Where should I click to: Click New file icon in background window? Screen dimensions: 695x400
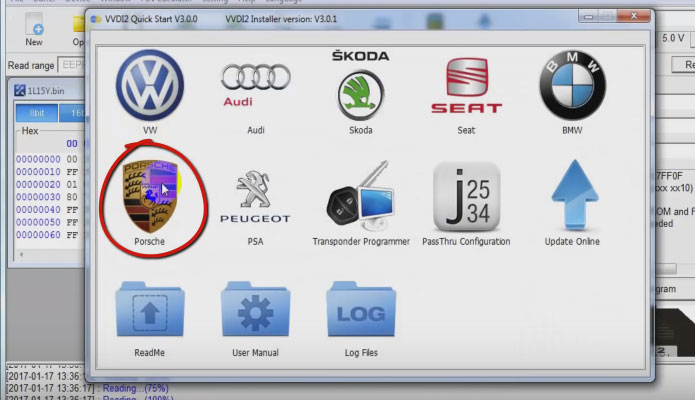pos(34,30)
